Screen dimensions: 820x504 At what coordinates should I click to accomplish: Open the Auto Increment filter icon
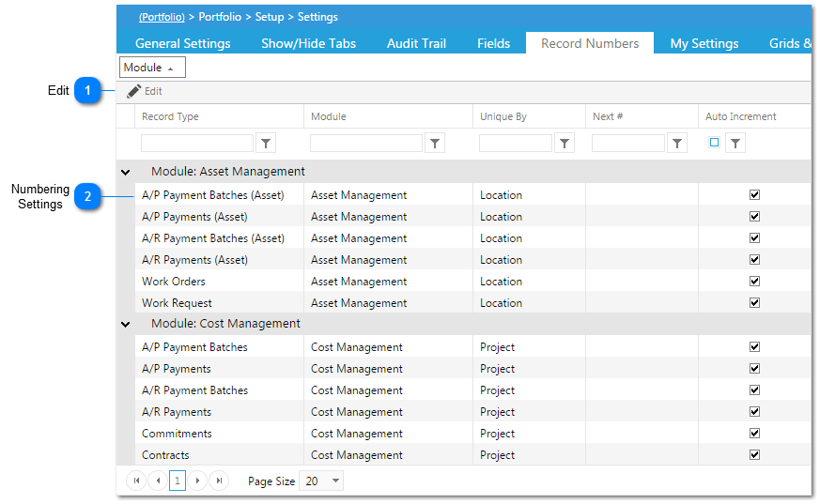(736, 144)
